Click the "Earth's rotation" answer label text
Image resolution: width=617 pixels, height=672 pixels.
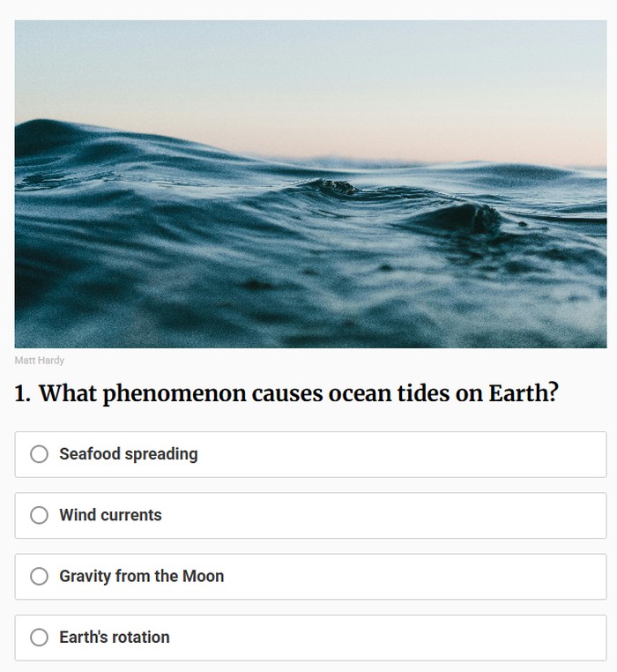(x=115, y=637)
